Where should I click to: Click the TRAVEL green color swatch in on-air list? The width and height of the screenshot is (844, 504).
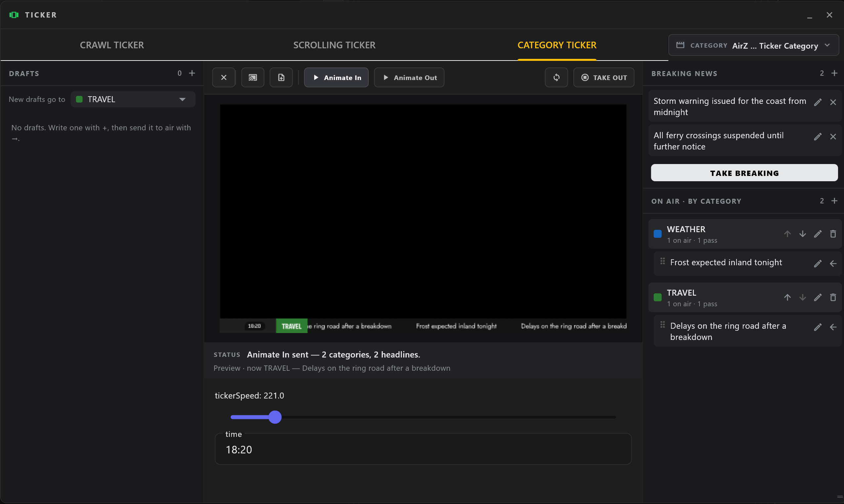pos(657,298)
